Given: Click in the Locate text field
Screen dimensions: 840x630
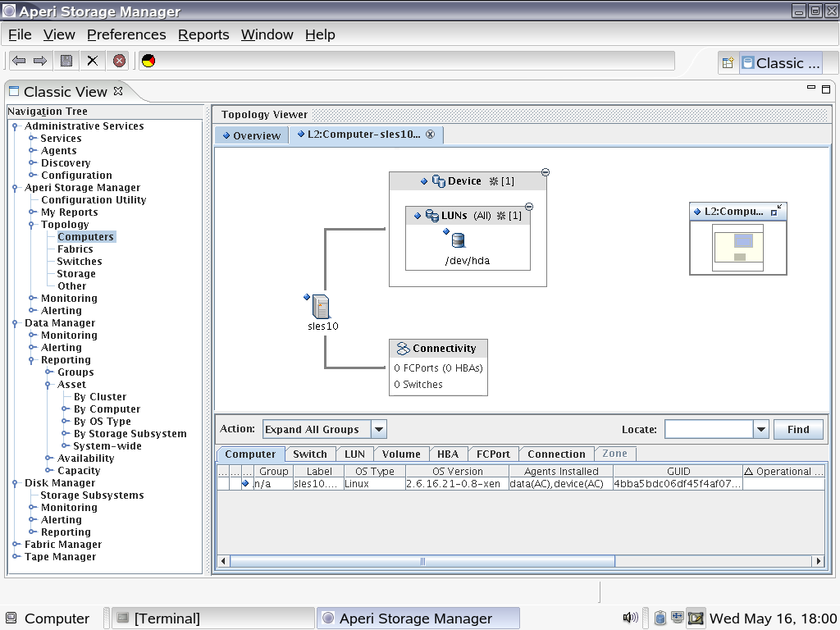Looking at the screenshot, I should point(709,429).
